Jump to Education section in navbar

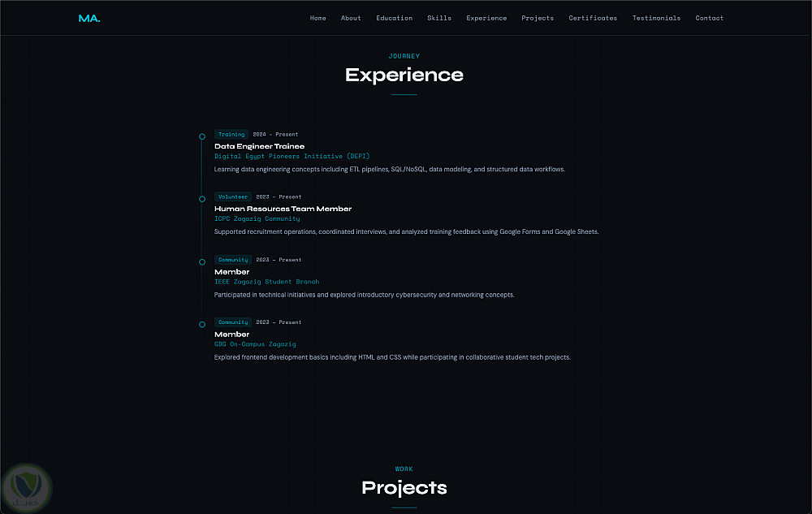(394, 18)
